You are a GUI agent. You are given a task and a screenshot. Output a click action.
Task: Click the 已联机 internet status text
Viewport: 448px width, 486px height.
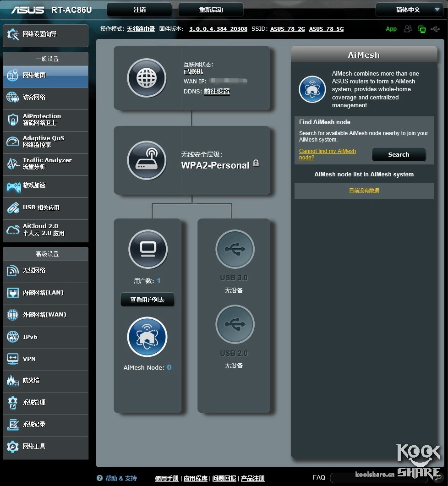pos(193,71)
